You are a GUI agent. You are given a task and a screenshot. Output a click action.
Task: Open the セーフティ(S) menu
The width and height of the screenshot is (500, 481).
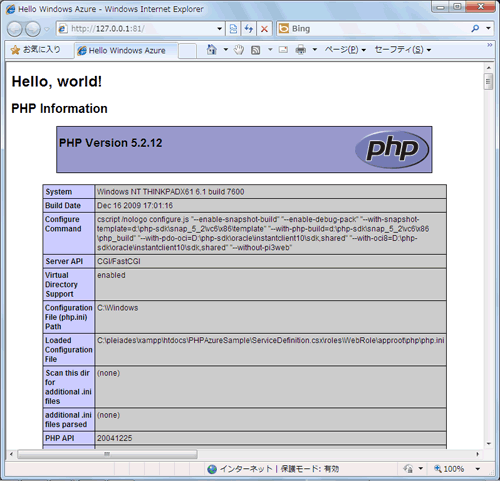tap(403, 50)
